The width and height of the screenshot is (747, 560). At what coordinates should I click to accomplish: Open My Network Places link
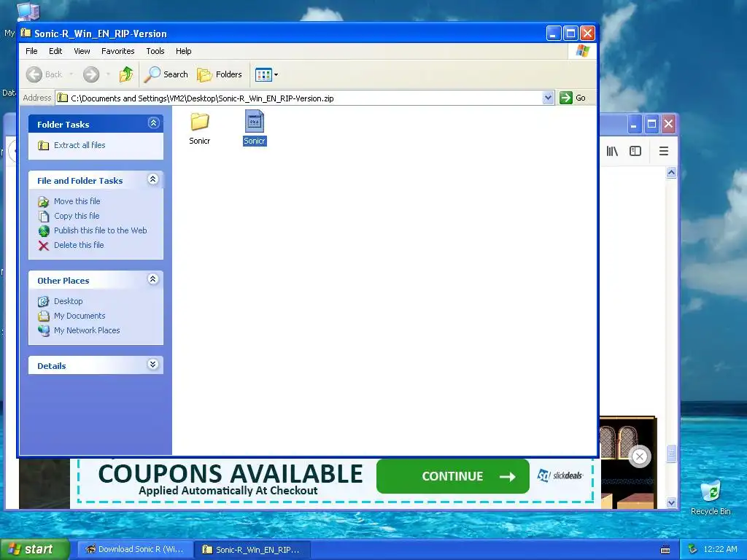(87, 330)
